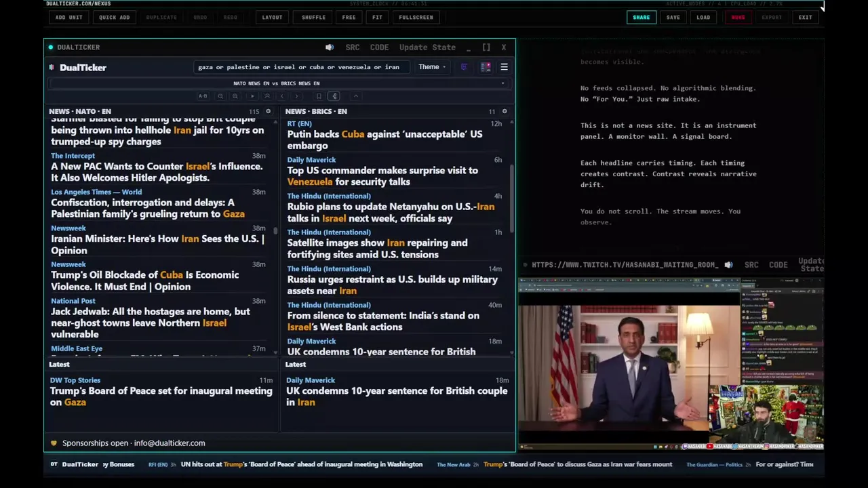
Task: Open Latest DW Board of Peace headline
Action: (x=161, y=396)
